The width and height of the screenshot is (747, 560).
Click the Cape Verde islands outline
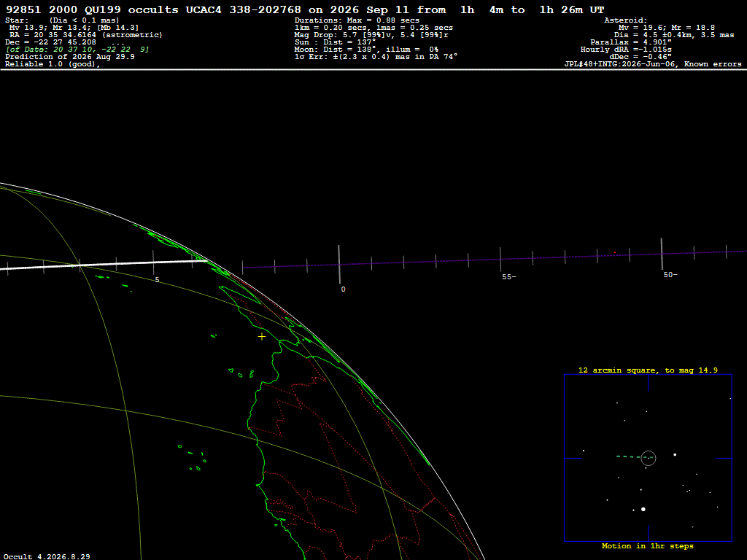(x=192, y=458)
